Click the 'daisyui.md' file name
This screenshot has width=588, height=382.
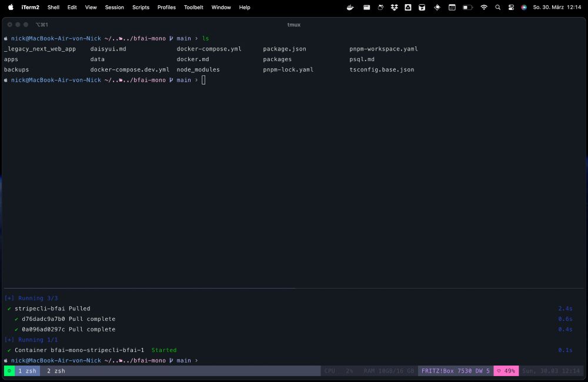[108, 49]
